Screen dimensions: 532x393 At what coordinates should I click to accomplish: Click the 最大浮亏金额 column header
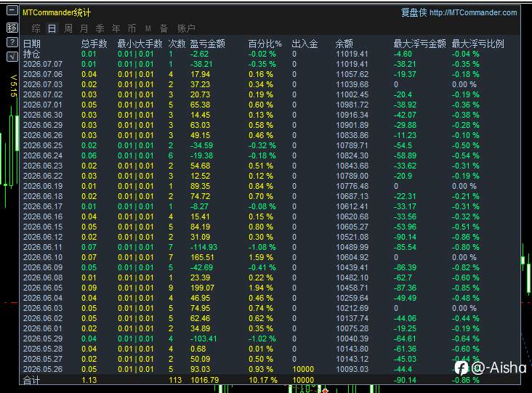click(419, 44)
